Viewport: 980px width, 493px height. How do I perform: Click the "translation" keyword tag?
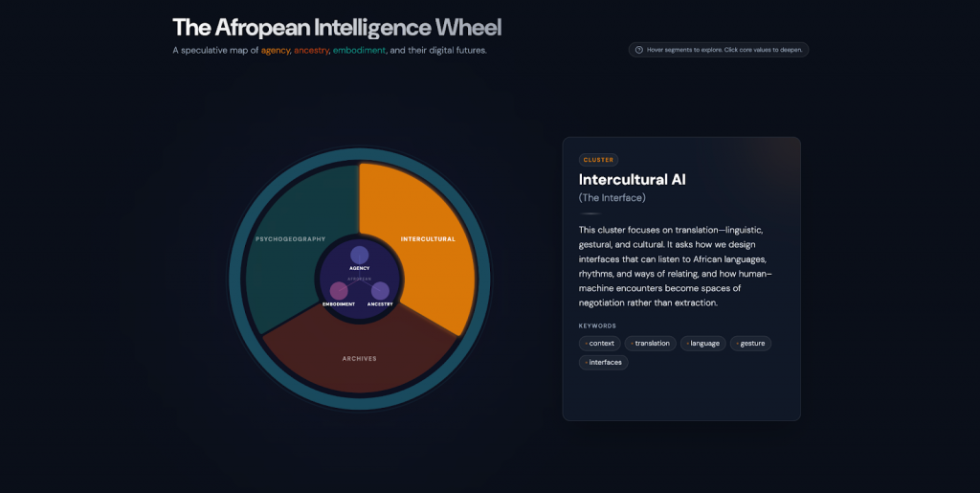click(651, 343)
